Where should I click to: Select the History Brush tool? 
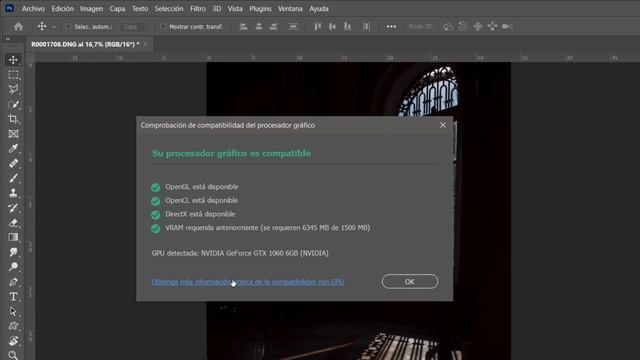point(13,208)
